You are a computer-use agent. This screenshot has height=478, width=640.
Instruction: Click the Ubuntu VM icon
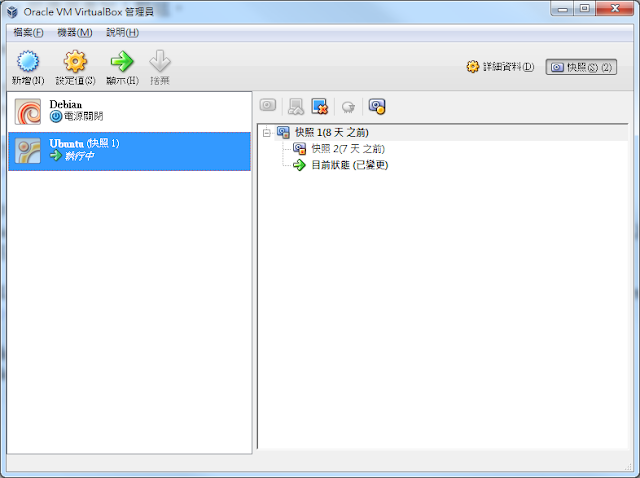tap(28, 151)
